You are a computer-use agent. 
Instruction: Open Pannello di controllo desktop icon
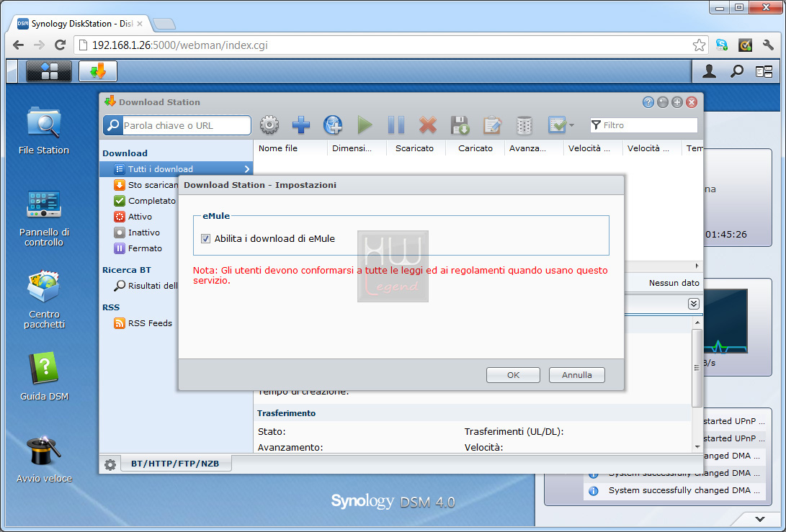(44, 217)
